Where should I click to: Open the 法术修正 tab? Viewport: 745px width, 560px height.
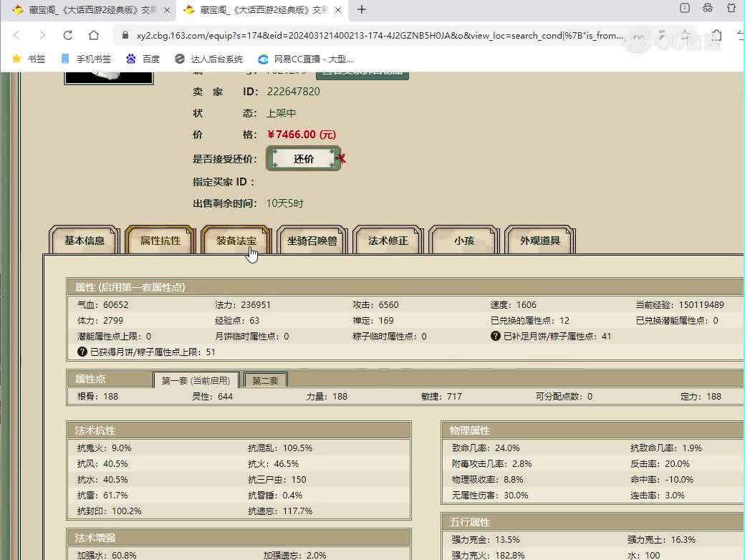click(x=388, y=241)
